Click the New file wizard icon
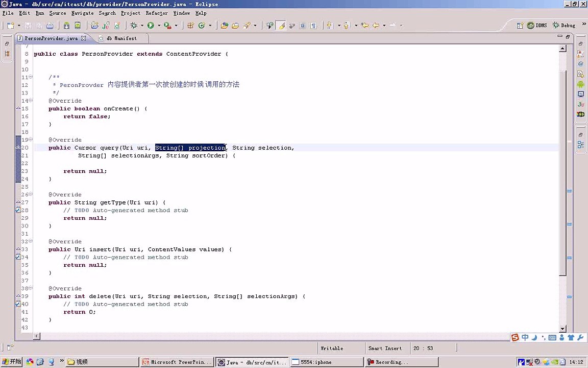This screenshot has width=588, height=368. point(11,26)
